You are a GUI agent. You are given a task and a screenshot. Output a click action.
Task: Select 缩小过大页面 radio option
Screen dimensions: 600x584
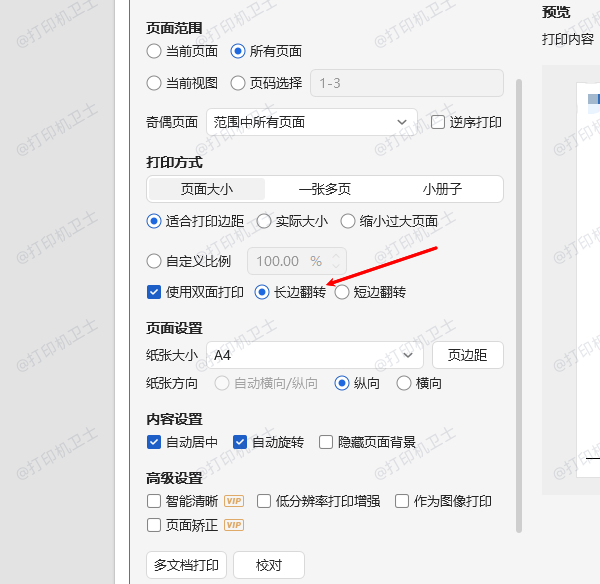(348, 221)
